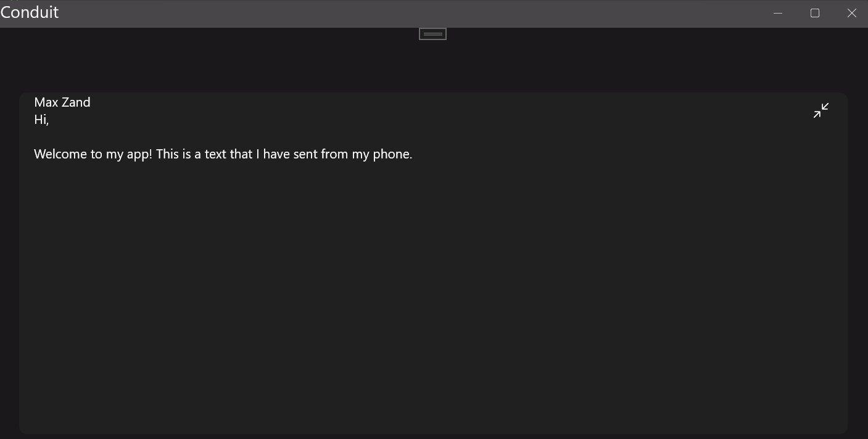Click the blank line between Hi and Welcome

pos(185,137)
